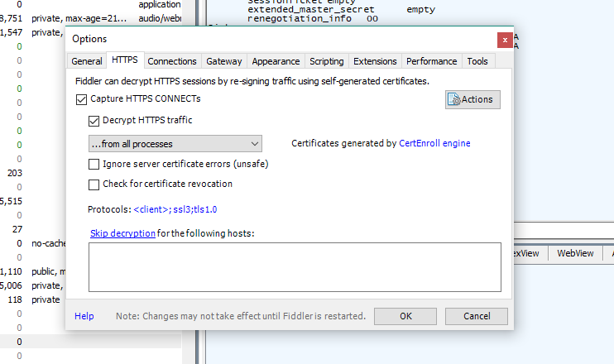The image size is (614, 364).
Task: Click the 'Certificates generated by' label
Action: [x=344, y=143]
